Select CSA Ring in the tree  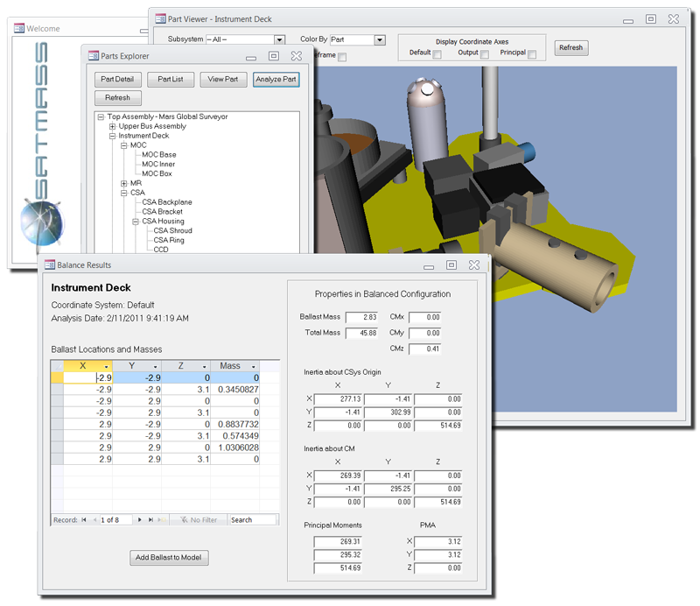[x=169, y=240]
